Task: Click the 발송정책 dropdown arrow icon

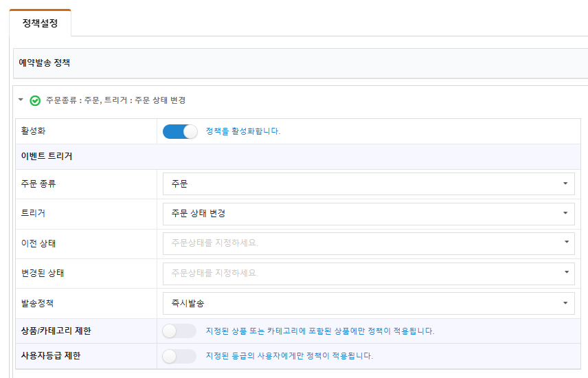Action: pyautogui.click(x=565, y=303)
